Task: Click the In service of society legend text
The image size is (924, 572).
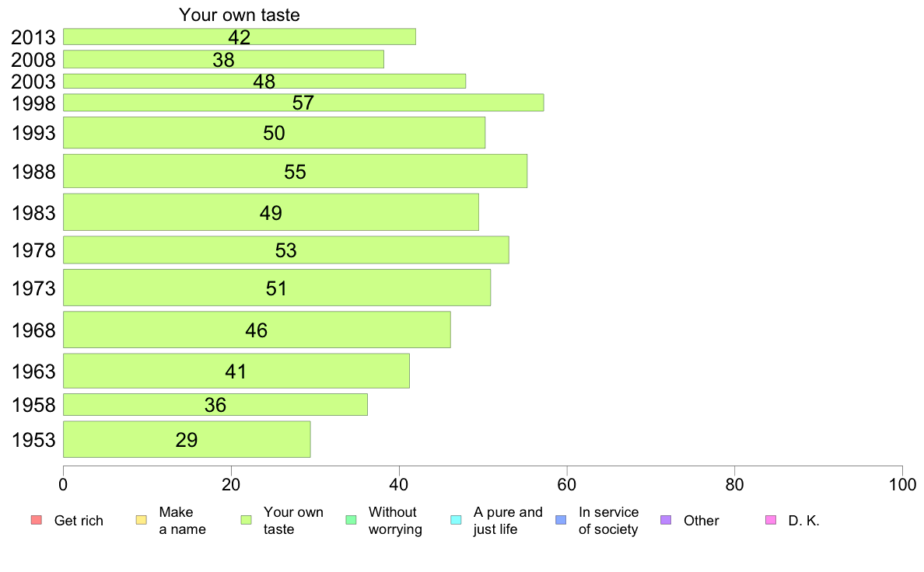Action: point(608,521)
